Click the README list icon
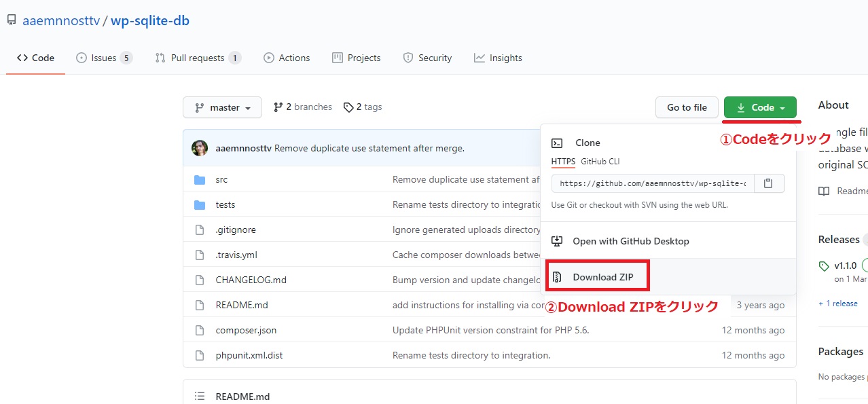 (x=200, y=397)
